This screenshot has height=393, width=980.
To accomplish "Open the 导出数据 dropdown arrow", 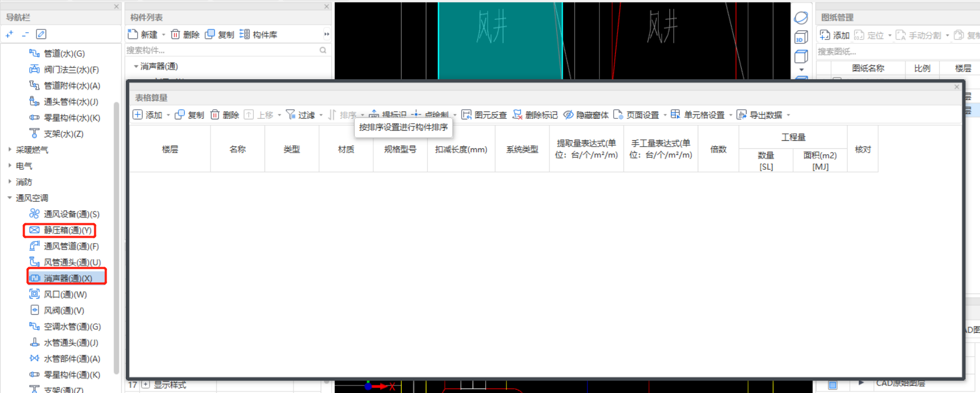I will tap(788, 115).
